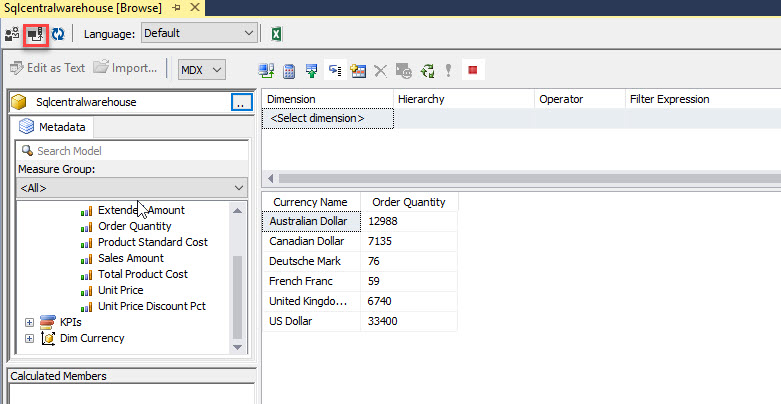This screenshot has width=781, height=404.
Task: Click the 12988 value cell
Action: click(409, 221)
